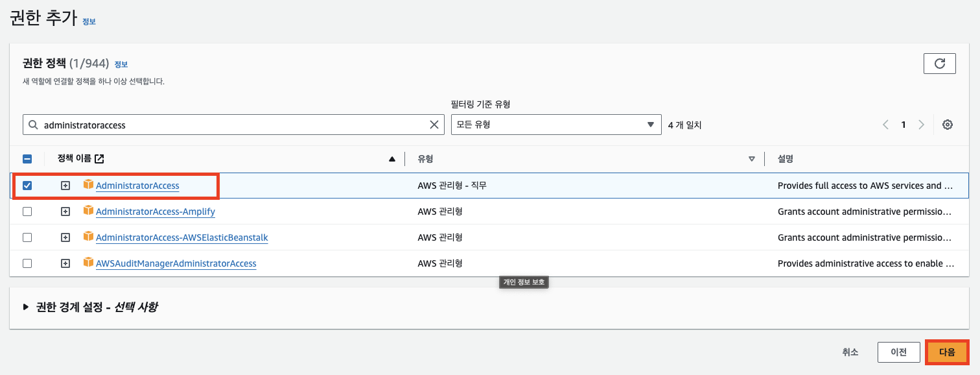Click the 유형 column header
This screenshot has height=375, width=980.
[426, 159]
